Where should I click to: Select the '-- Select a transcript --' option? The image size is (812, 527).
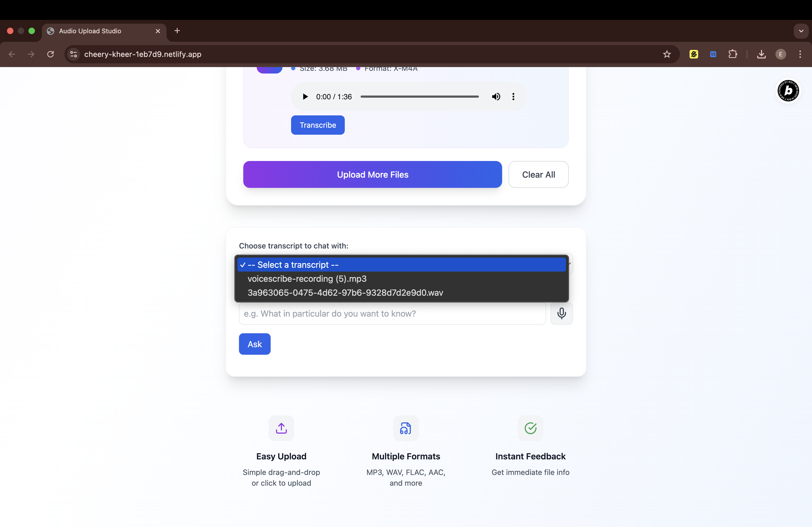pos(293,265)
